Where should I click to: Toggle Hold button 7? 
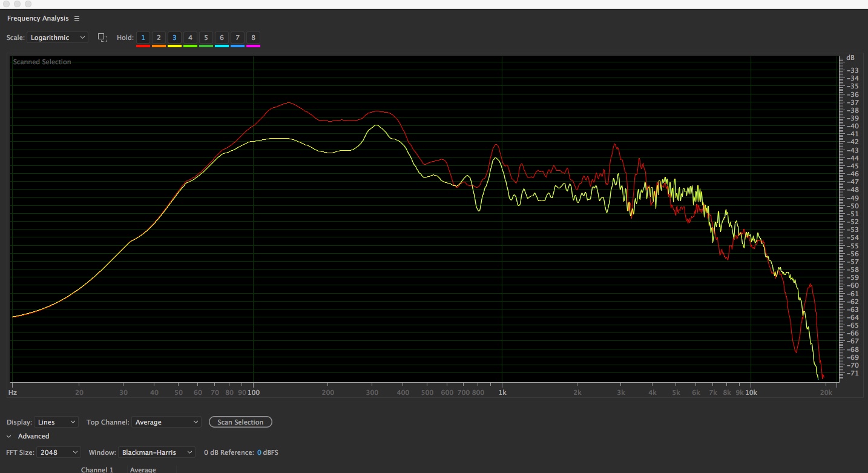pyautogui.click(x=237, y=38)
